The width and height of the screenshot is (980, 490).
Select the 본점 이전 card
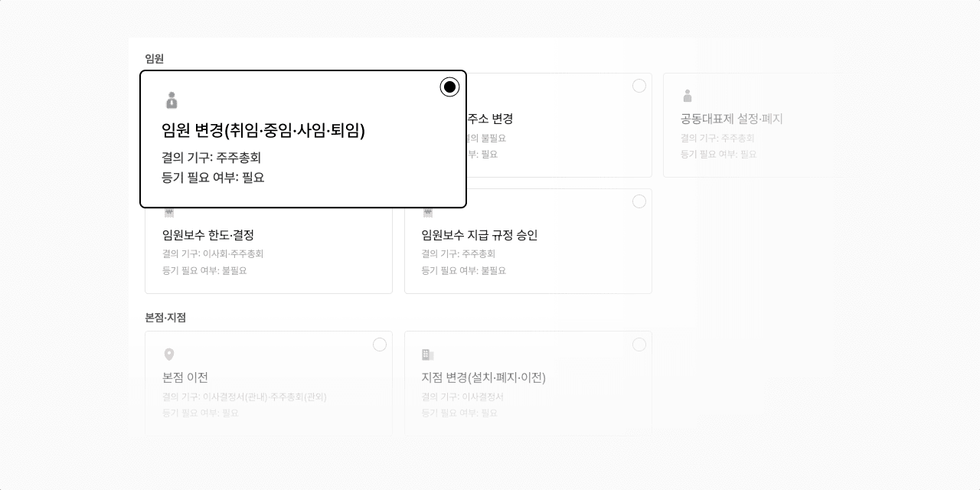point(268,383)
